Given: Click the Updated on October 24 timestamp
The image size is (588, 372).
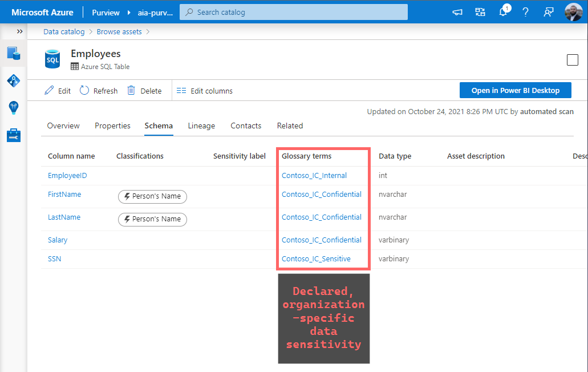Looking at the screenshot, I should tap(471, 111).
